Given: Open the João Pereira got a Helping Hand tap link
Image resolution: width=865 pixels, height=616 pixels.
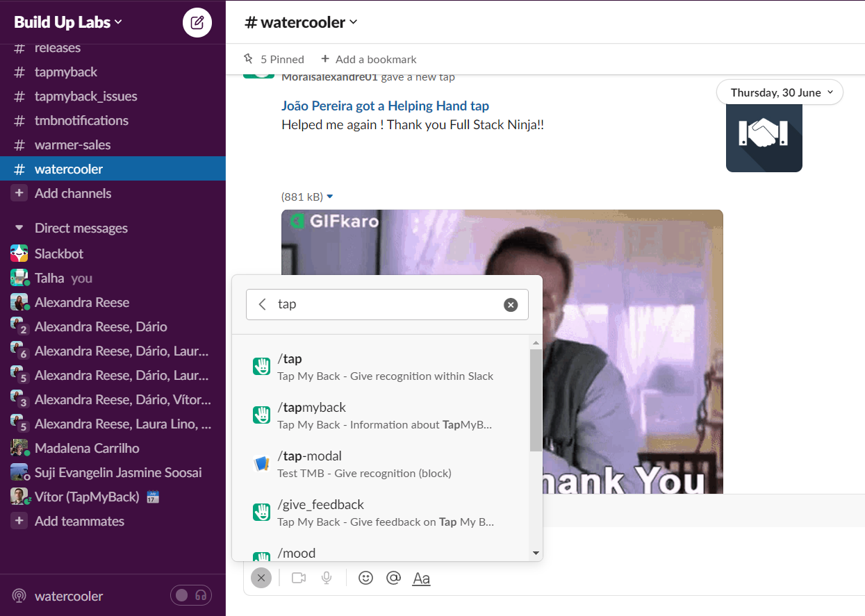Looking at the screenshot, I should (x=385, y=106).
